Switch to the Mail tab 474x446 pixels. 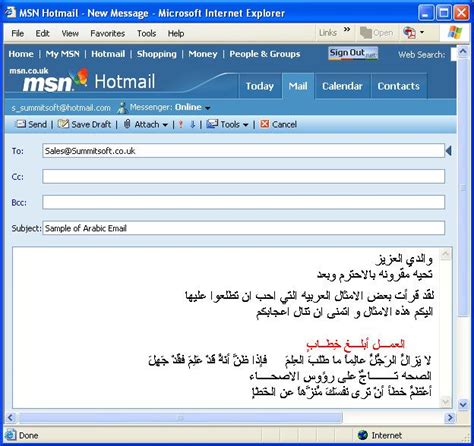pyautogui.click(x=298, y=86)
